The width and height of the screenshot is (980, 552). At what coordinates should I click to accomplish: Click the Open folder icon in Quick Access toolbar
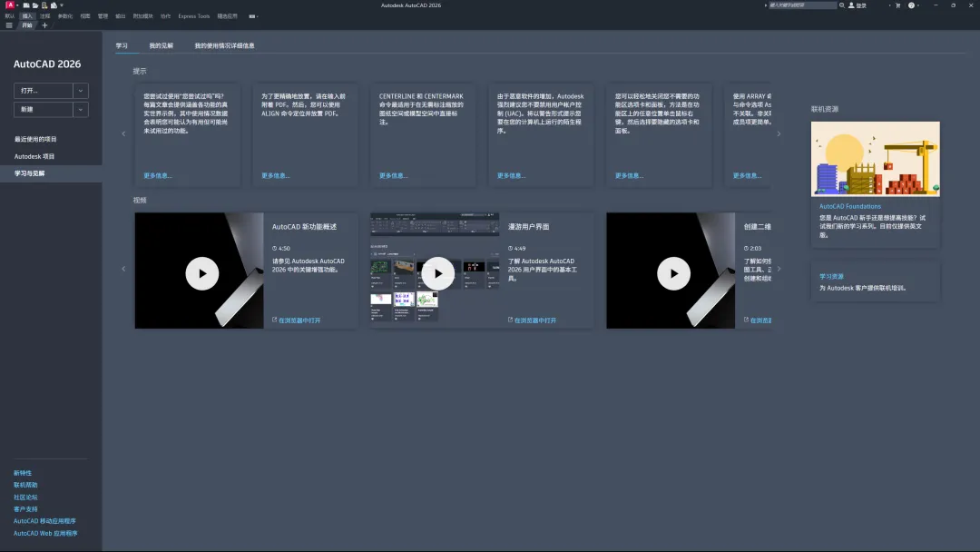point(35,5)
